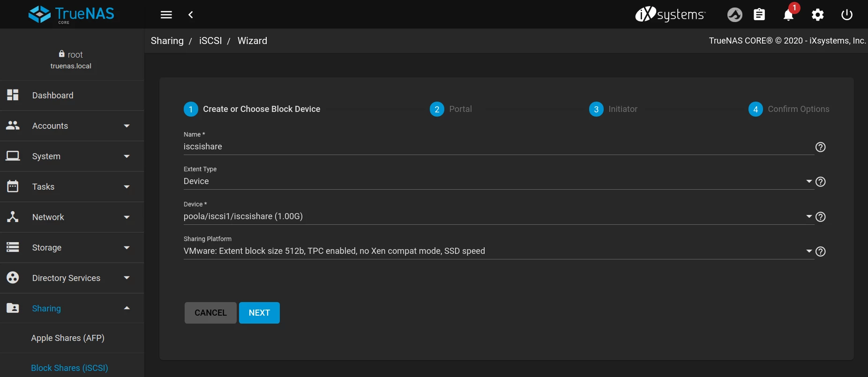Open the settings gear menu
868x377 pixels.
[x=818, y=15]
